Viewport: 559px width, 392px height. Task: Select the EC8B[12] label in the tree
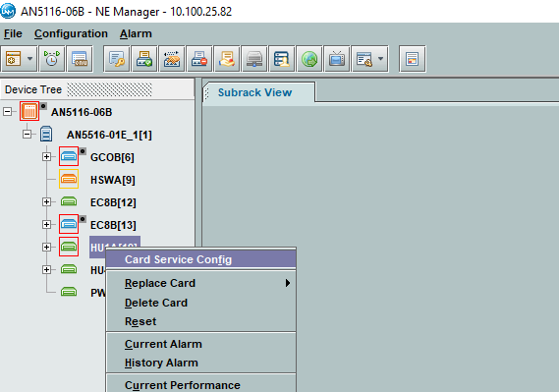pos(113,202)
